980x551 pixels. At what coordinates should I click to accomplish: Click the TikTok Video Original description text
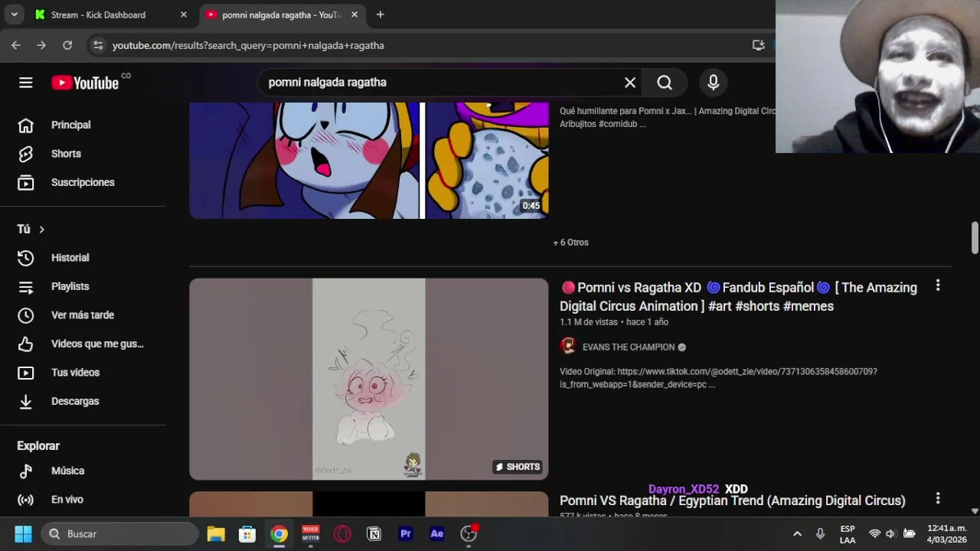coord(718,378)
